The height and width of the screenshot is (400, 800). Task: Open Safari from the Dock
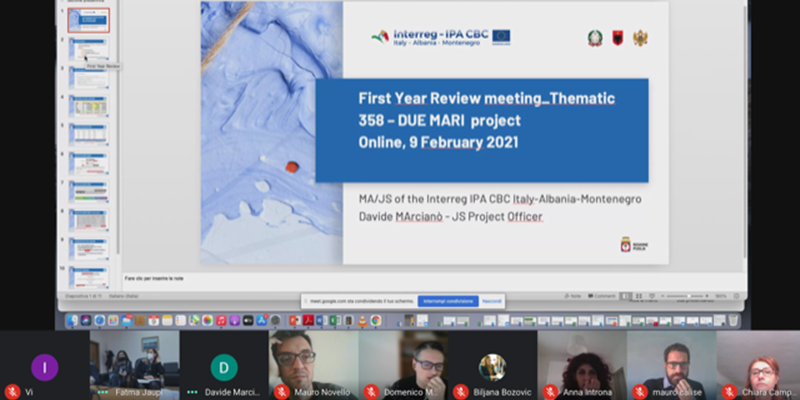[x=99, y=320]
